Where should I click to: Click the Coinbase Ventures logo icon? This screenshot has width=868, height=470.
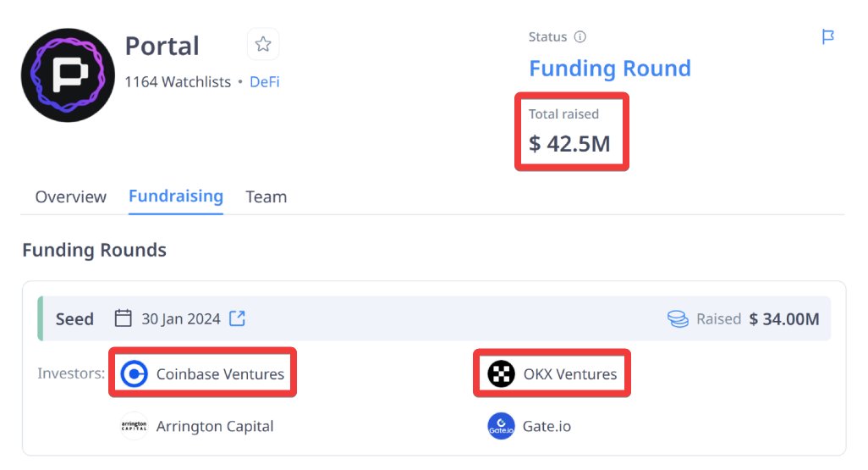(134, 373)
